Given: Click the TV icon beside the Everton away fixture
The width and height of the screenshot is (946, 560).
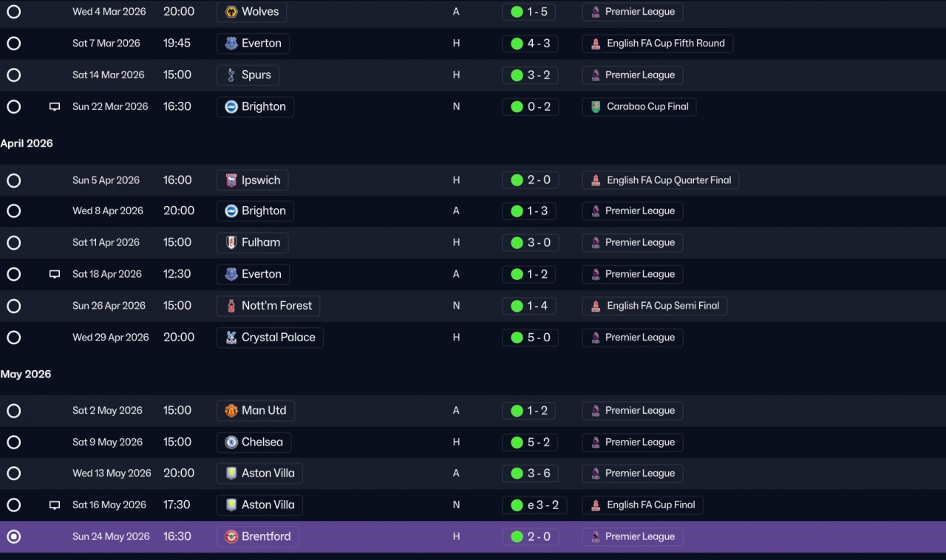Looking at the screenshot, I should pyautogui.click(x=55, y=274).
